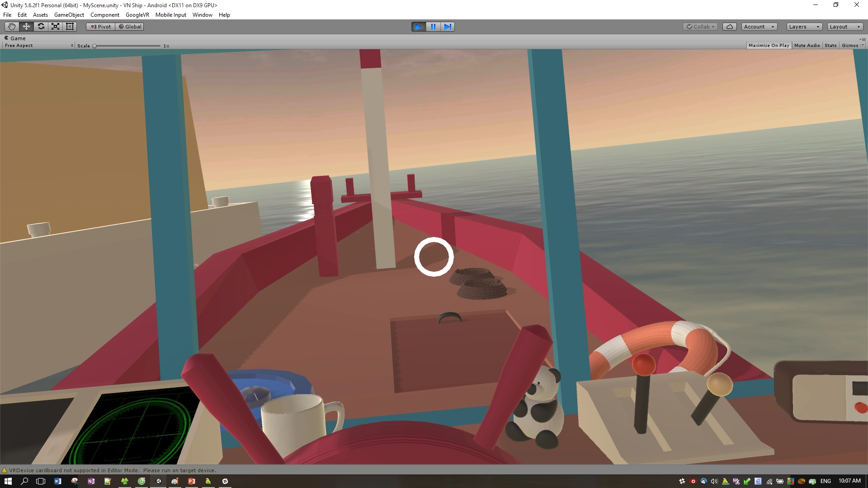Open the GameObject menu
Image resolution: width=868 pixels, height=488 pixels.
[69, 15]
